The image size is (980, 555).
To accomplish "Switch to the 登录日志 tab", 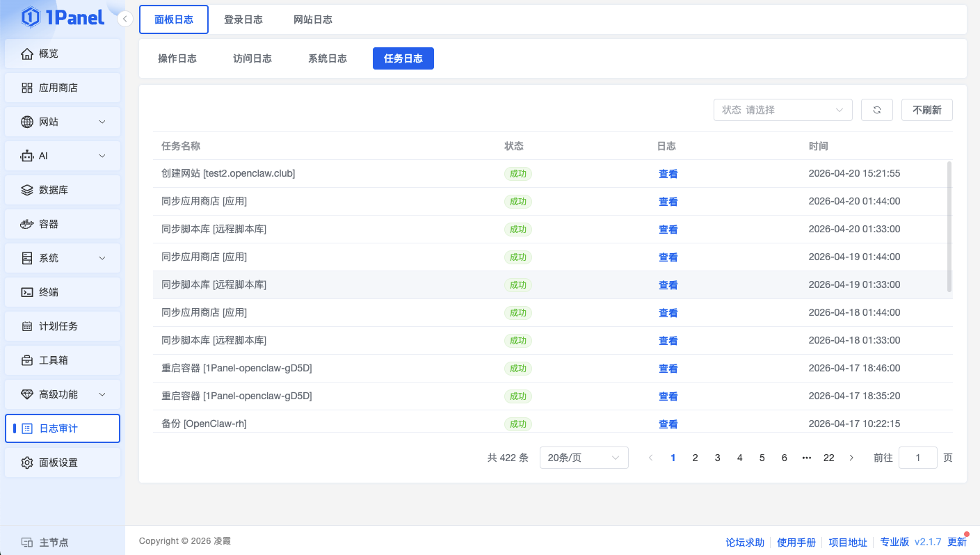I will (243, 19).
